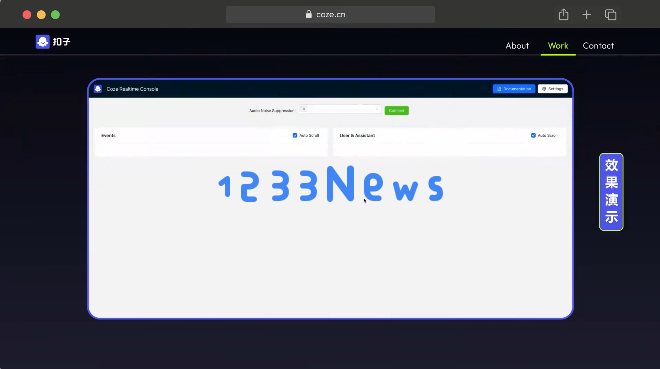Click the coze.cn address bar
Viewport: 660px width, 369px height.
click(x=330, y=14)
